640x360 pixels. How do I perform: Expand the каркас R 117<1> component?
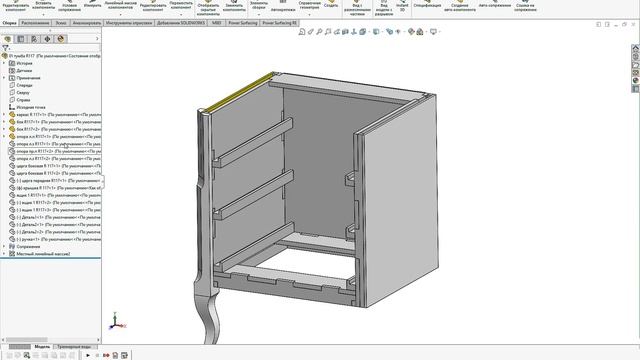coord(4,115)
